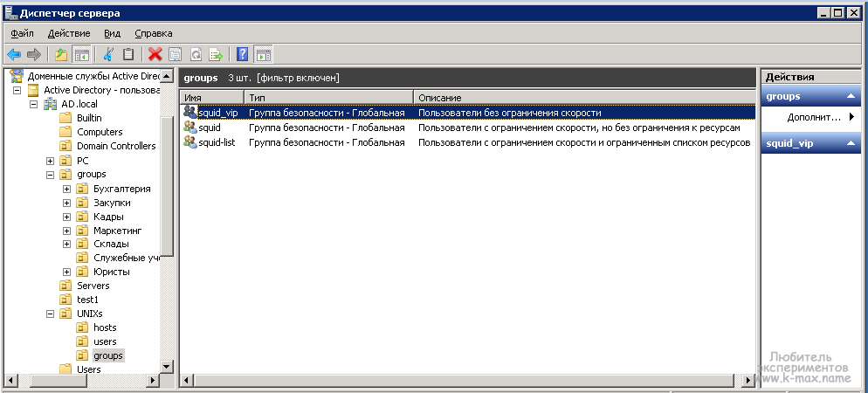The height and width of the screenshot is (393, 868).
Task: Select the Users container in tree
Action: point(88,369)
